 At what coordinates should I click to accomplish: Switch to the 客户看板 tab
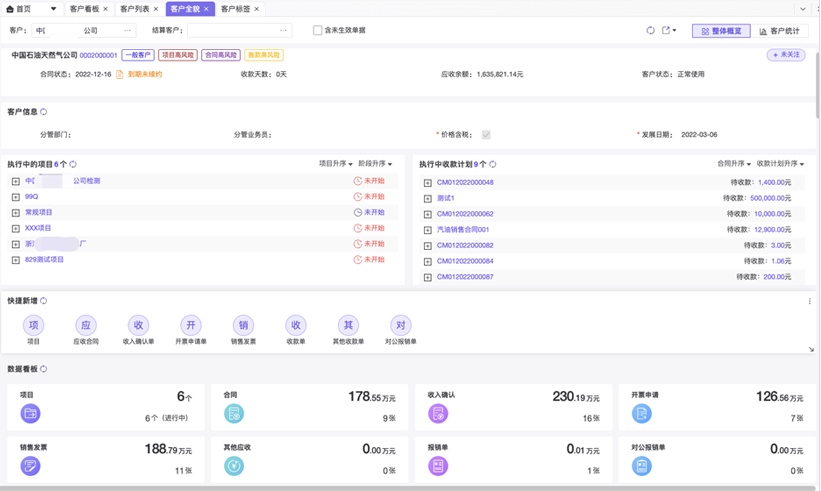click(84, 9)
